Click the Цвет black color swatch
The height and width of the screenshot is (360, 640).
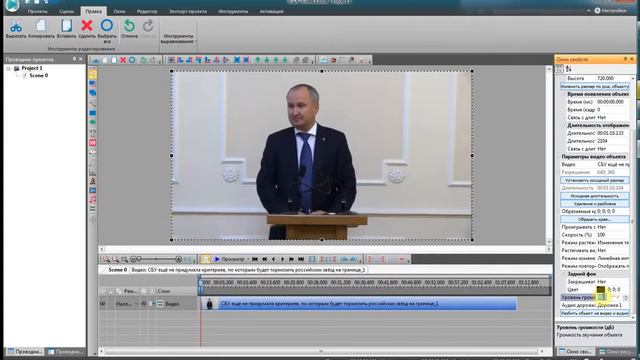coord(601,289)
